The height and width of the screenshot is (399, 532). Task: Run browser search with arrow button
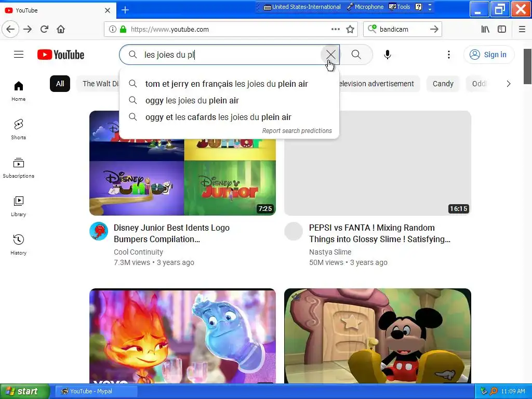click(434, 29)
